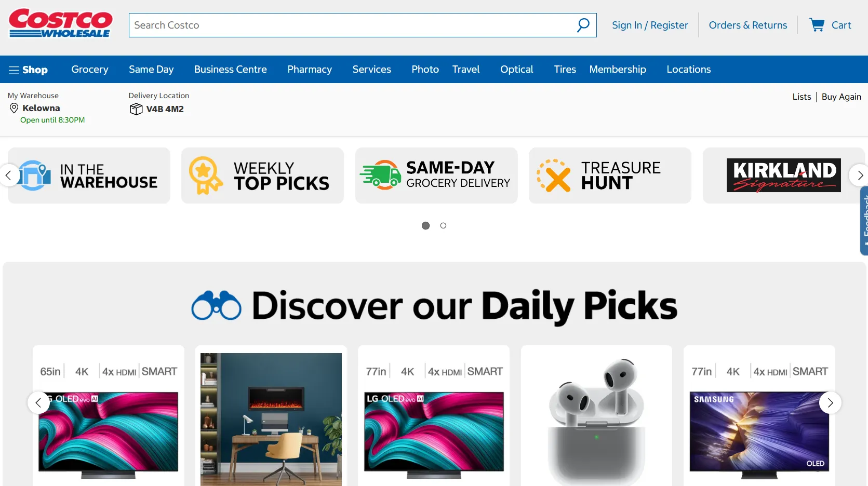Click the Search Costco input field
The height and width of the screenshot is (486, 868).
(352, 25)
